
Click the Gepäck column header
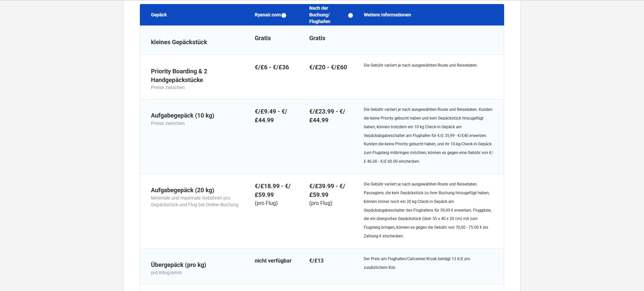159,15
